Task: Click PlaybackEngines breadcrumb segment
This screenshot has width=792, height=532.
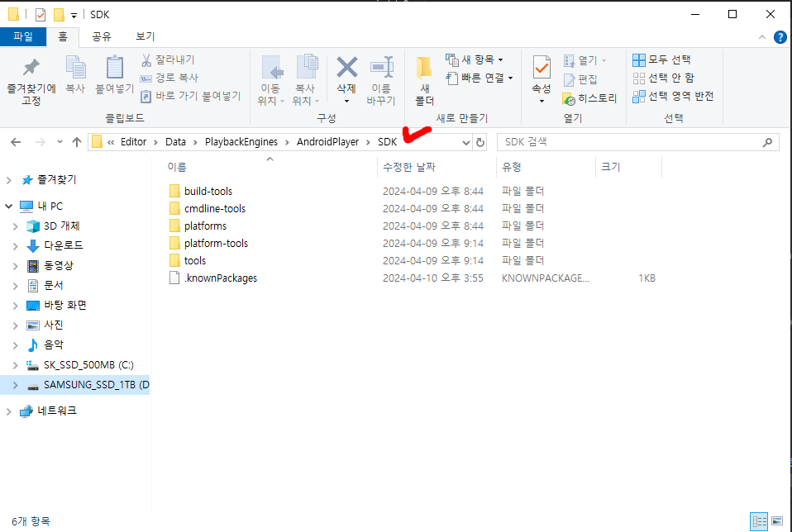Action: (x=241, y=142)
